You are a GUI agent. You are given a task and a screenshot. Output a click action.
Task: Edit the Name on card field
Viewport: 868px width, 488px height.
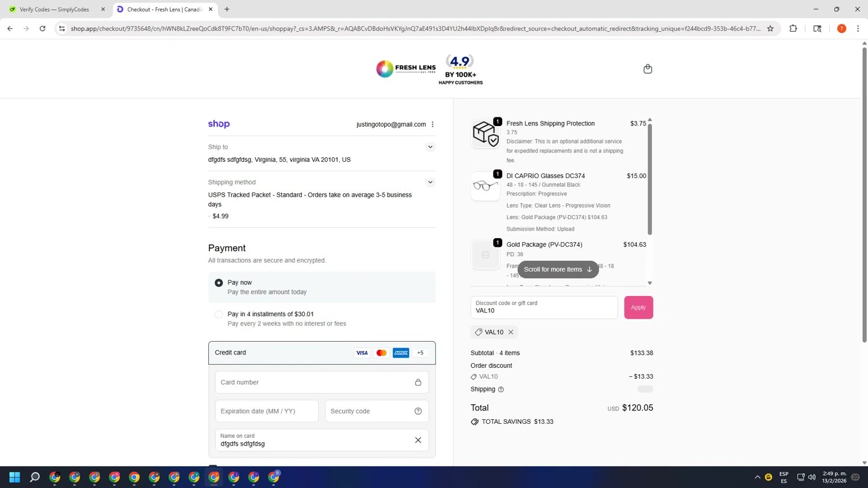tap(322, 440)
